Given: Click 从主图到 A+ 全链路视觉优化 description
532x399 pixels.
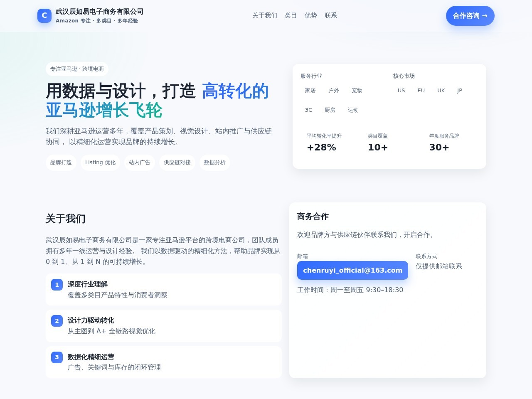Looking at the screenshot, I should click(x=111, y=331).
